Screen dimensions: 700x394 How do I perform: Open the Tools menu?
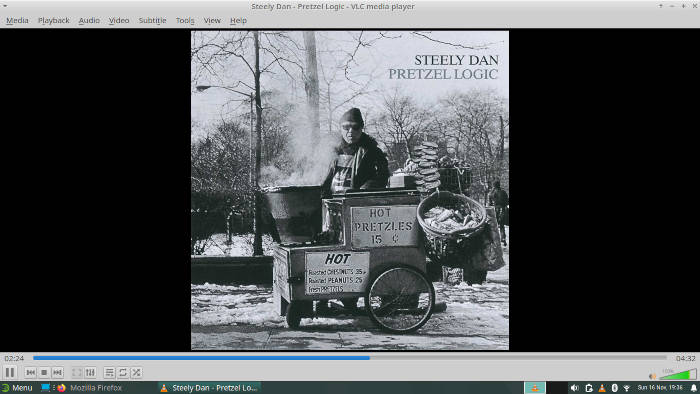pos(185,21)
